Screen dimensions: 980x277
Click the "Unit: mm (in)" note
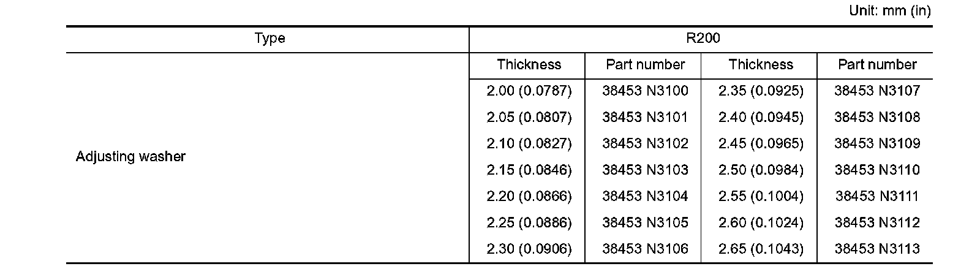click(890, 12)
